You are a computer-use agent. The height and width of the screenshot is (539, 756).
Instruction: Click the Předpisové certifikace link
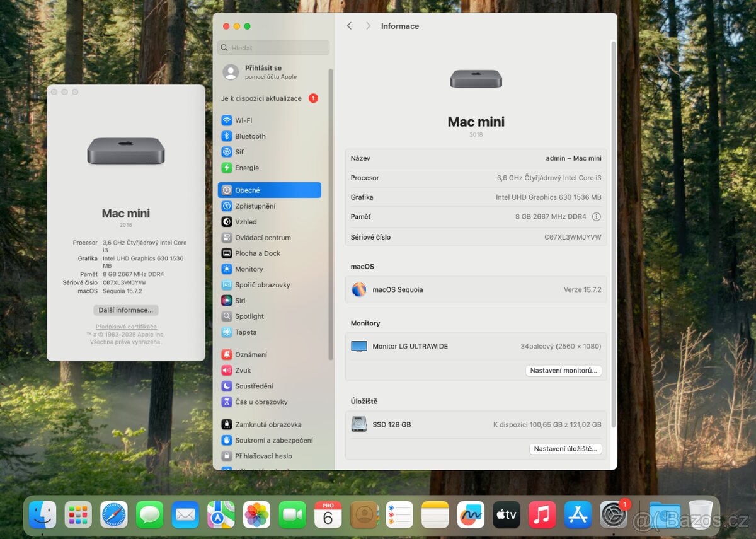(125, 326)
